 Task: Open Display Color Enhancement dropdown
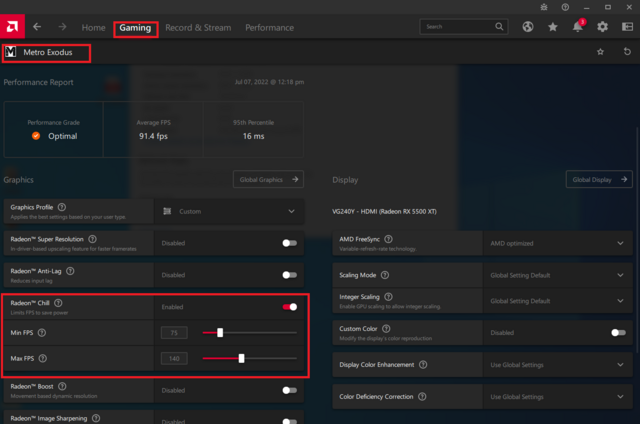coord(558,365)
